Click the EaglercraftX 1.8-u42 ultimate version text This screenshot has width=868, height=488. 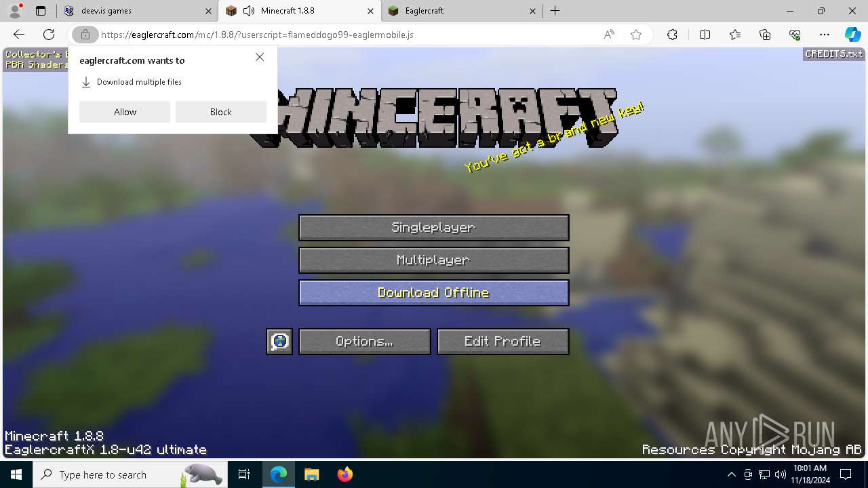pyautogui.click(x=106, y=450)
